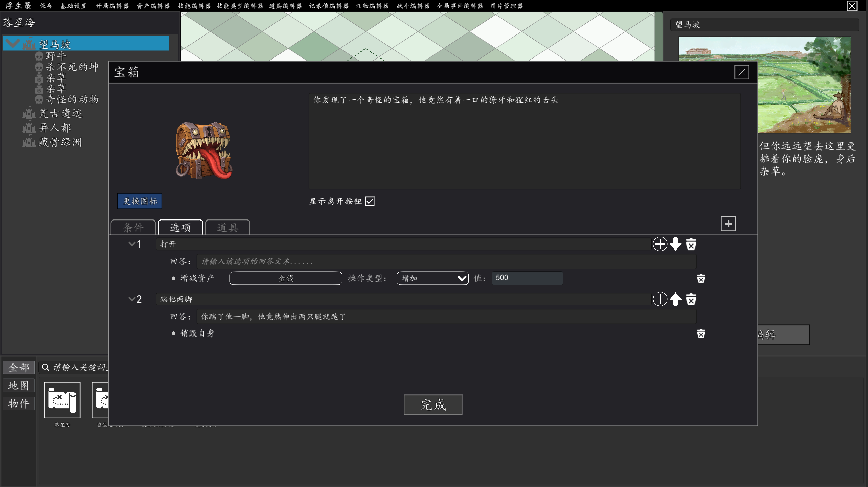Filter assets by 物件

click(x=19, y=403)
